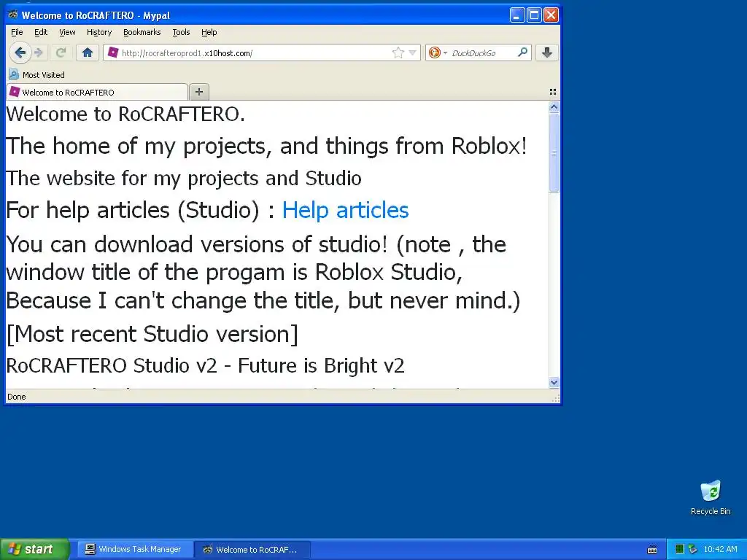Select the Welcome to RoCRAFTERO tab
The image size is (747, 560).
[x=97, y=92]
